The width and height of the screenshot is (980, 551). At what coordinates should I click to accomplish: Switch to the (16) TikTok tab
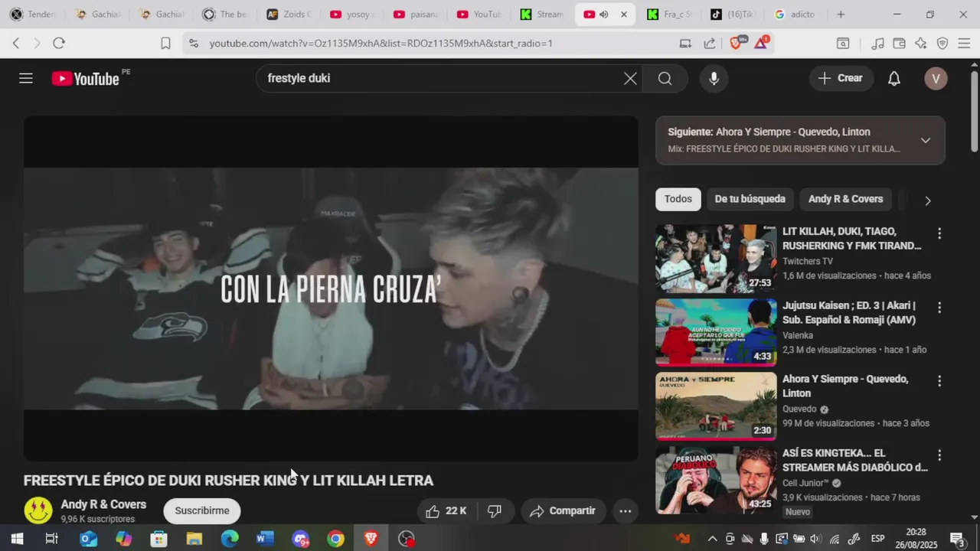pos(733,14)
